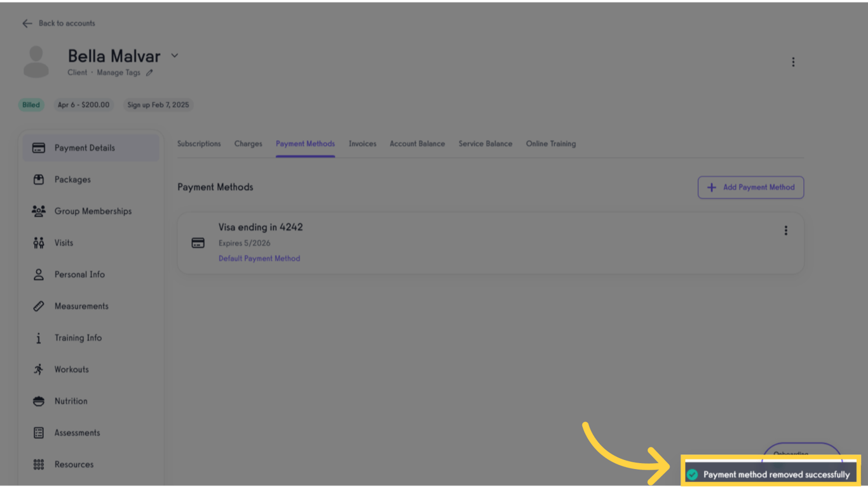This screenshot has width=868, height=488.
Task: Click the Nutrition bowl icon
Action: coord(38,401)
